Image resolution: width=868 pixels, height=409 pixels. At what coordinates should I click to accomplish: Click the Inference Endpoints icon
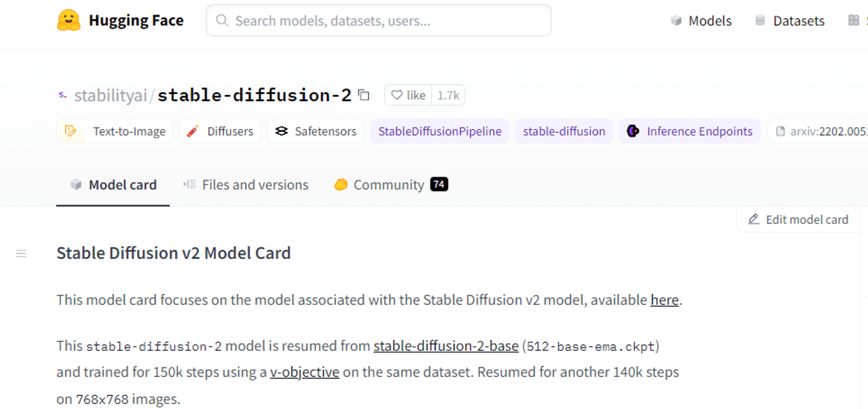(x=634, y=131)
